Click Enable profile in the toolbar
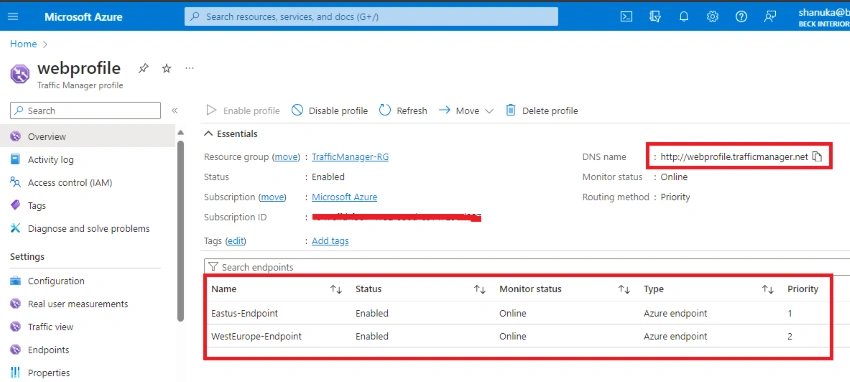The width and height of the screenshot is (850, 382). (243, 111)
